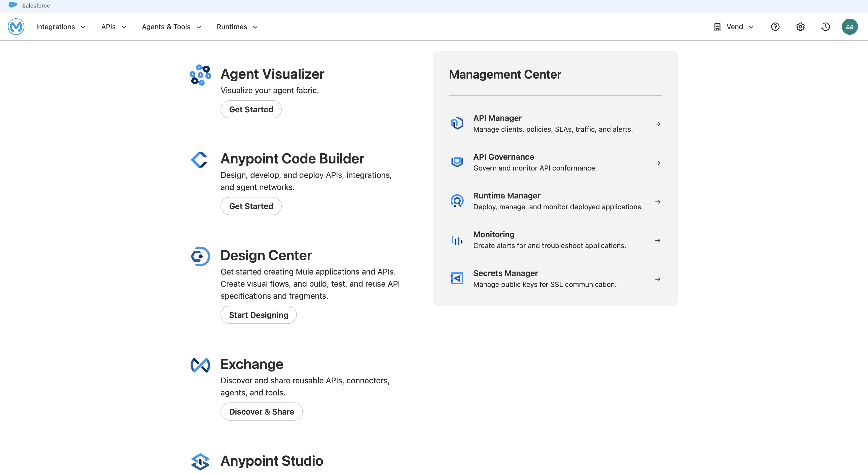
Task: Click the Anypoint Code Builder icon
Action: (199, 159)
